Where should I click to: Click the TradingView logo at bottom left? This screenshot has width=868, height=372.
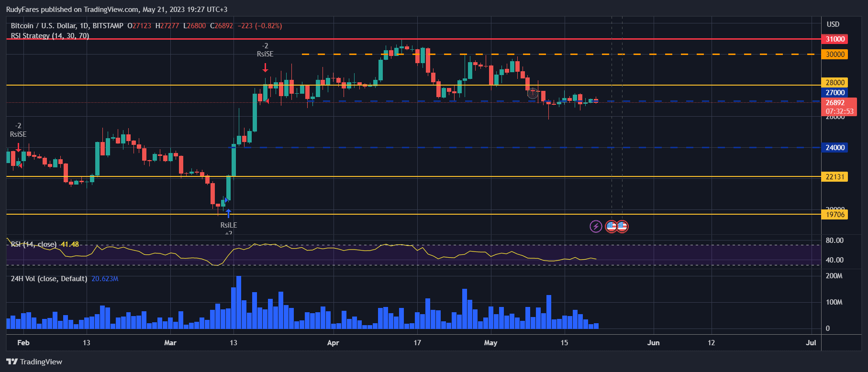[34, 361]
